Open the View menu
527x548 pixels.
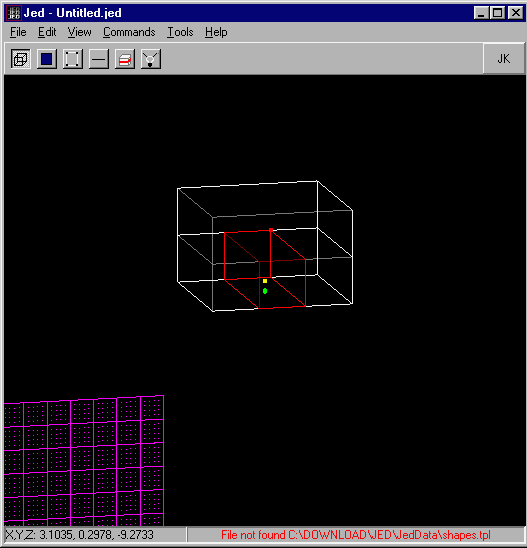[x=79, y=32]
